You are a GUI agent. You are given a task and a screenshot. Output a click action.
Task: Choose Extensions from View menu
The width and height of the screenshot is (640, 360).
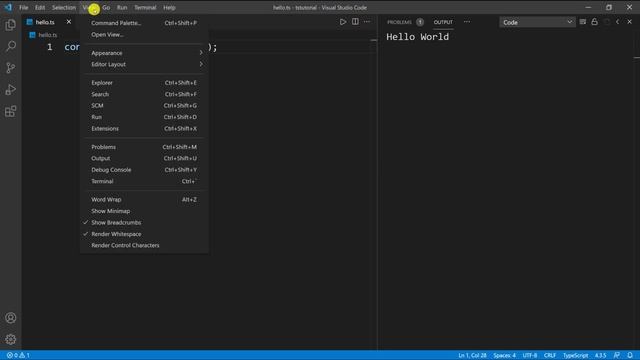point(144,129)
